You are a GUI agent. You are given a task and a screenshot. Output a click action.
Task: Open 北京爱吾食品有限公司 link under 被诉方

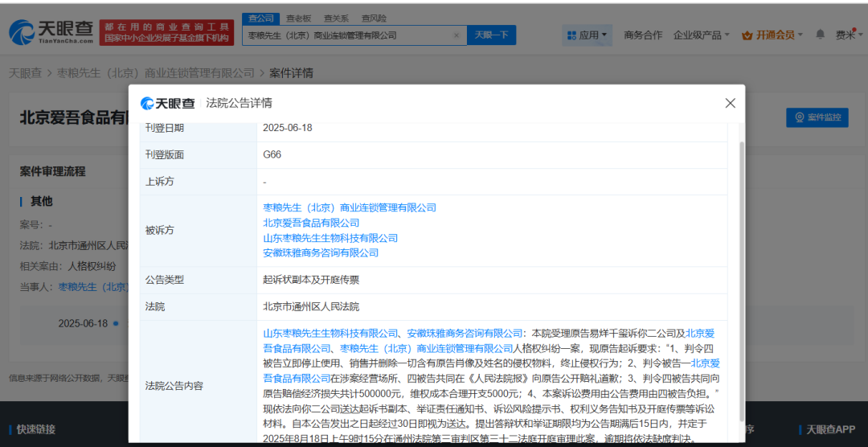311,223
